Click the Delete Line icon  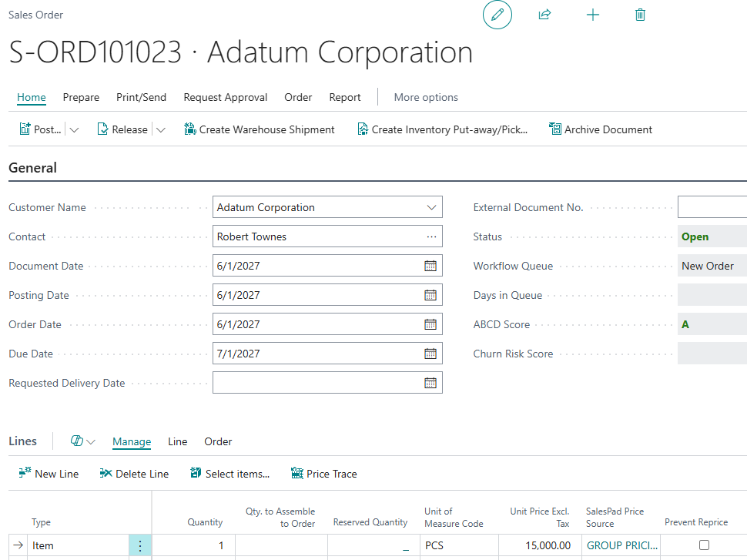tap(106, 473)
